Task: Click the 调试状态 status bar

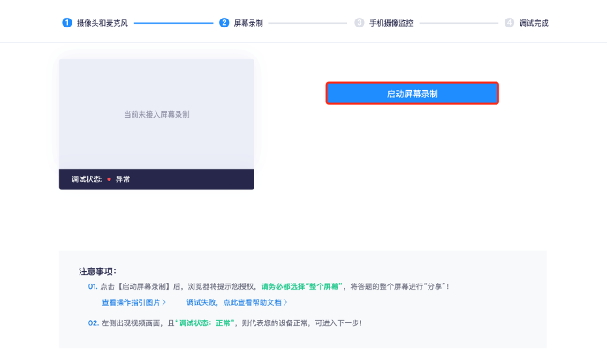Action: [156, 179]
